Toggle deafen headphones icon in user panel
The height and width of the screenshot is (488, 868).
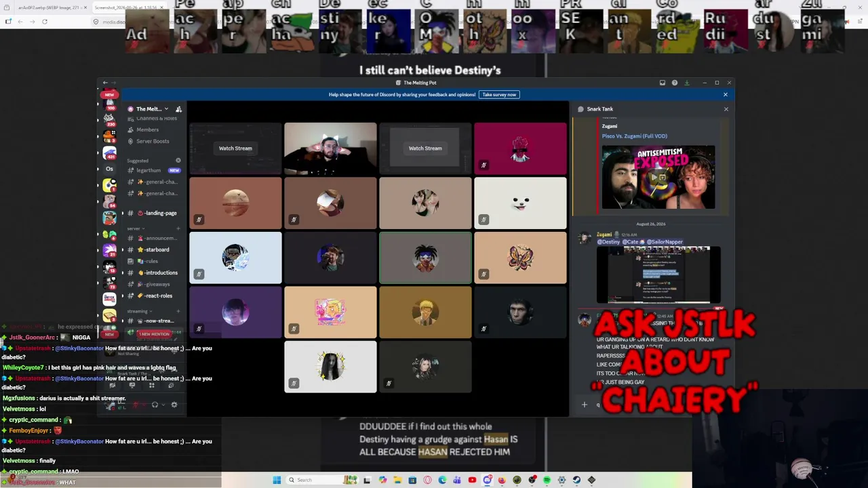(x=155, y=405)
